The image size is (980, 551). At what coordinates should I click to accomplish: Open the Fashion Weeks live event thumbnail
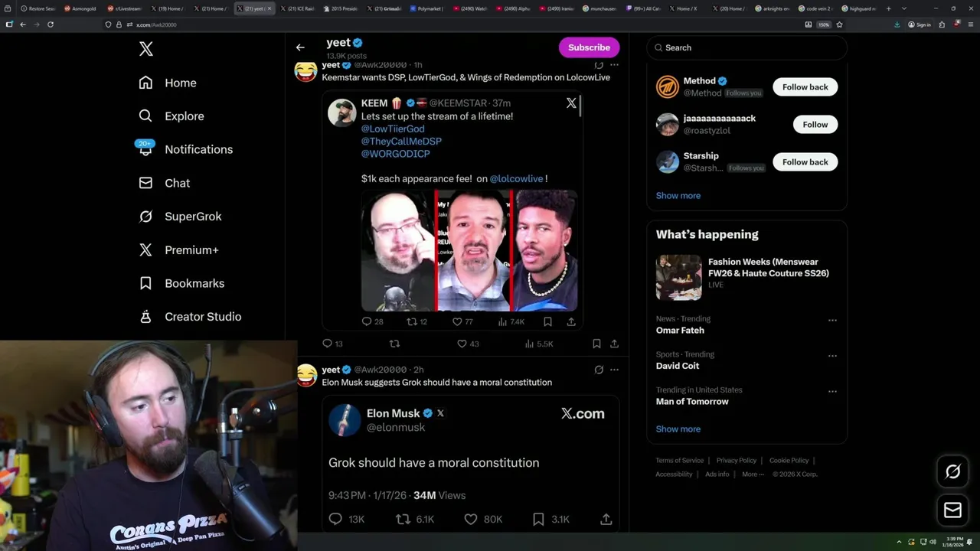click(678, 277)
